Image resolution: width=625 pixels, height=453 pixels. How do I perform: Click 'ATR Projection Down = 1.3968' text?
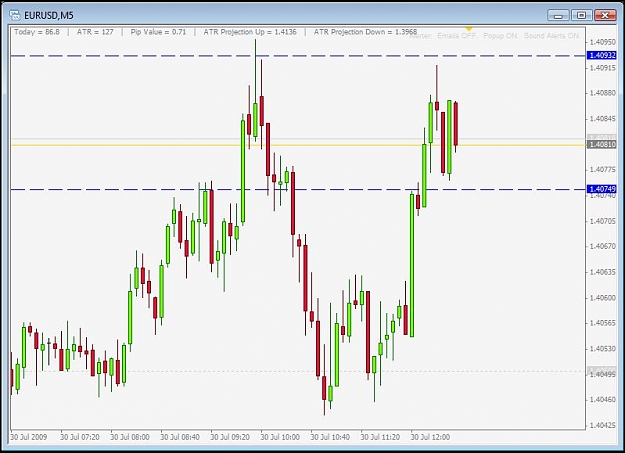coord(365,32)
